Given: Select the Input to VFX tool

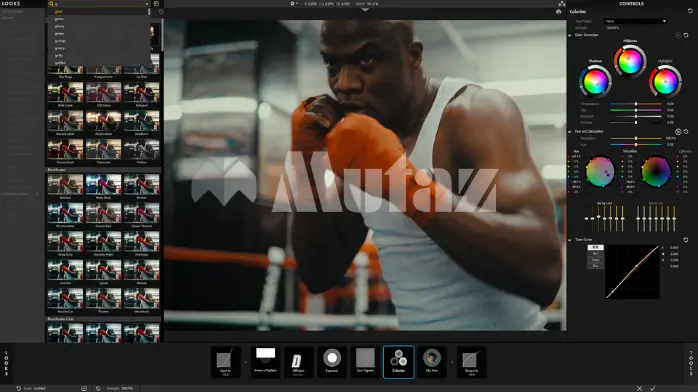Looking at the screenshot, I should (225, 362).
